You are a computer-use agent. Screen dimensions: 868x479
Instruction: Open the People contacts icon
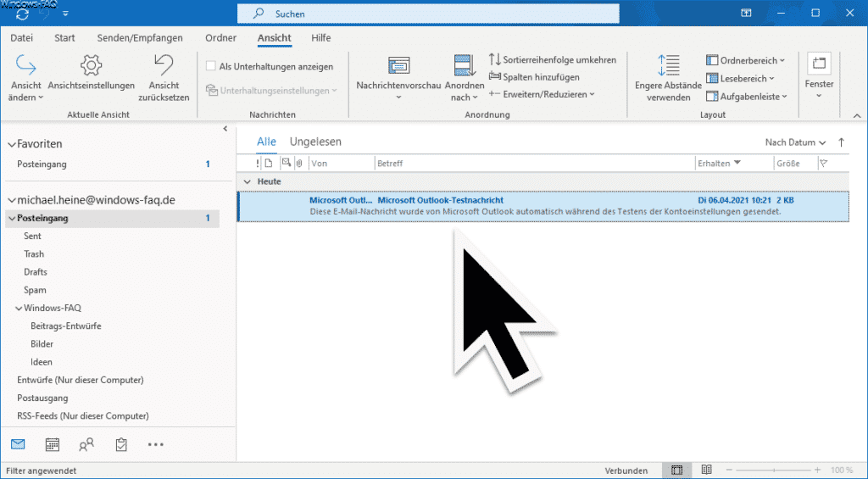point(86,444)
